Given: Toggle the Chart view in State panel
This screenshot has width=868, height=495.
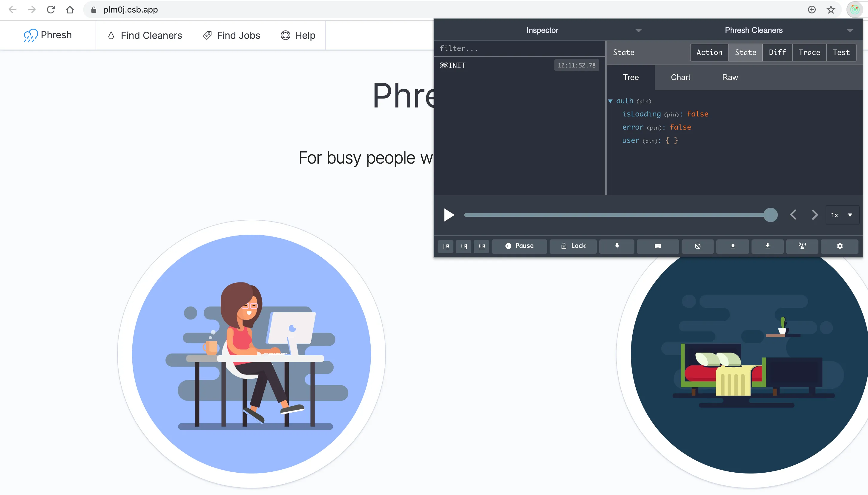Looking at the screenshot, I should [680, 77].
